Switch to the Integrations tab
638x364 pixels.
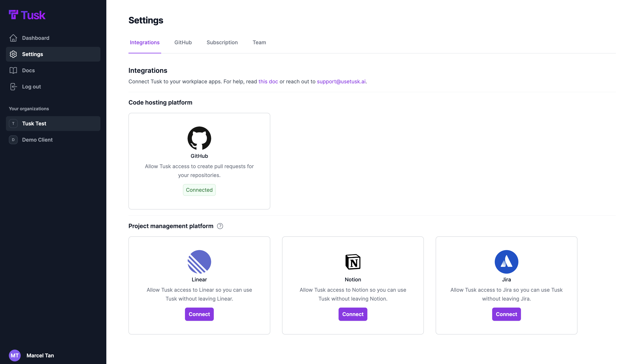tap(145, 42)
